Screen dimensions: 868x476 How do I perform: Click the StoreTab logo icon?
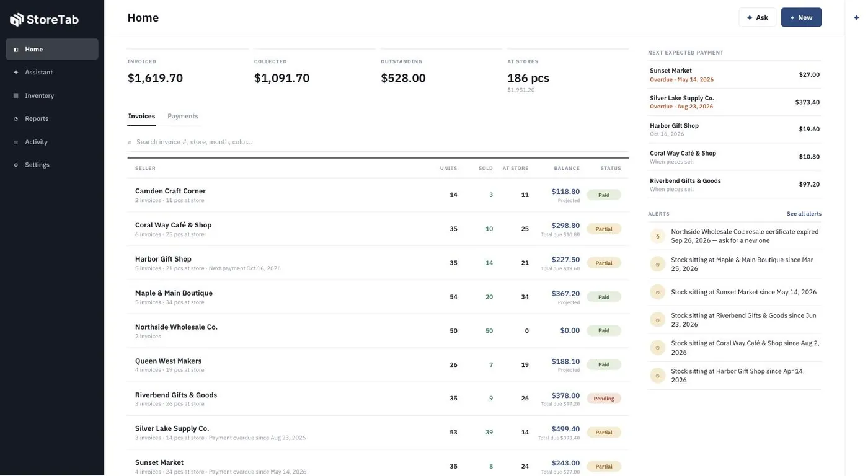(17, 20)
